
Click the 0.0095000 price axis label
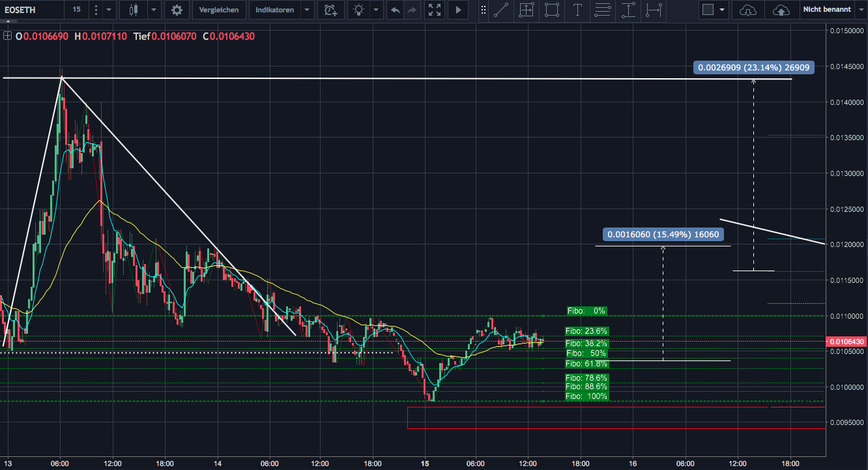pos(847,422)
